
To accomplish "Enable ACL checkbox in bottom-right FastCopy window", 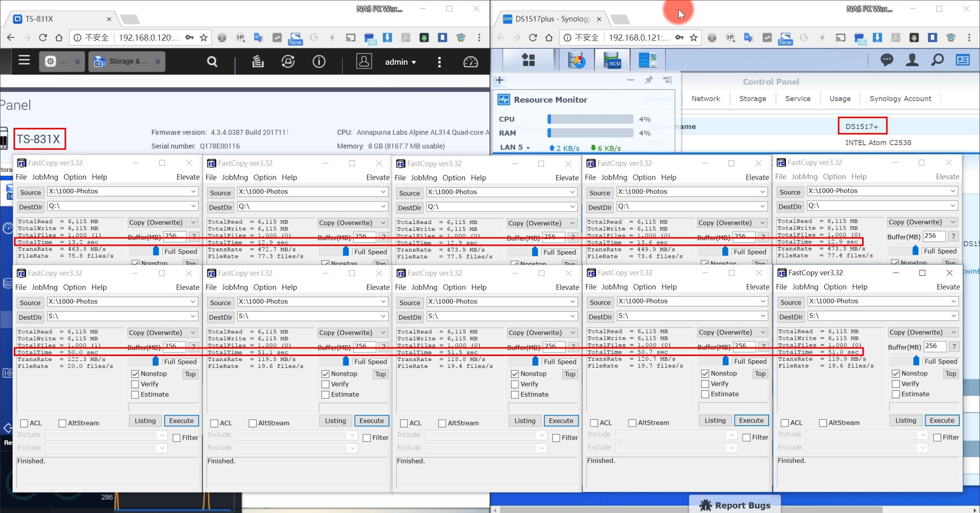I will coord(785,423).
